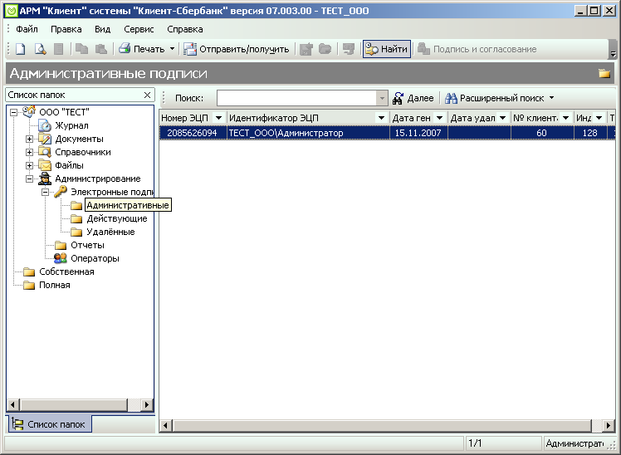Select the Действующие folder
The height and width of the screenshot is (455, 621).
point(117,219)
